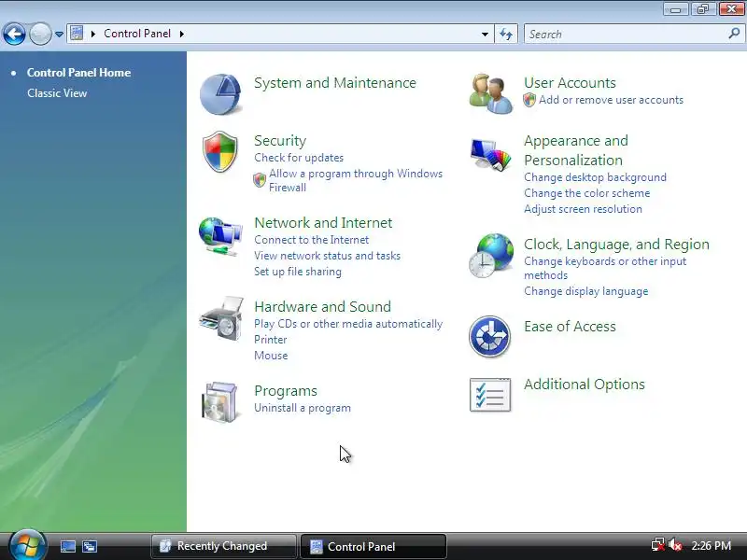The height and width of the screenshot is (560, 747).
Task: Click Play CDs or other media automatically
Action: (x=348, y=324)
